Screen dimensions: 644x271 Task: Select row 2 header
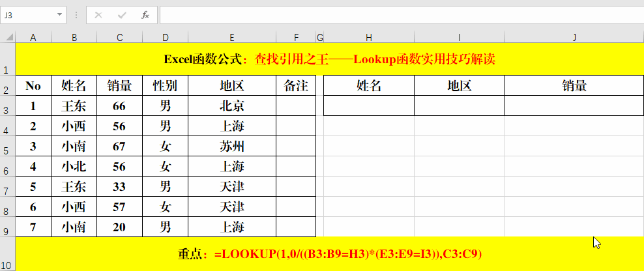click(8, 85)
